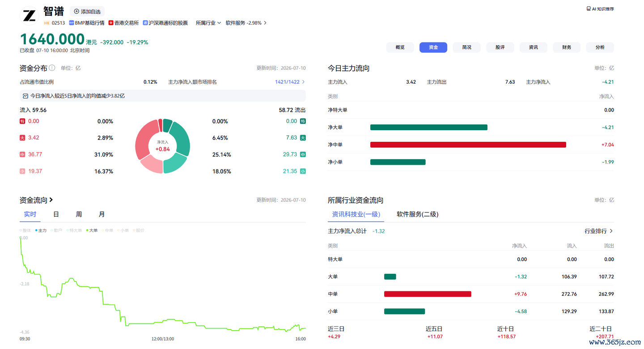The height and width of the screenshot is (349, 644).
Task: Click the green 净大单 bar for -4.21
Action: tap(429, 128)
